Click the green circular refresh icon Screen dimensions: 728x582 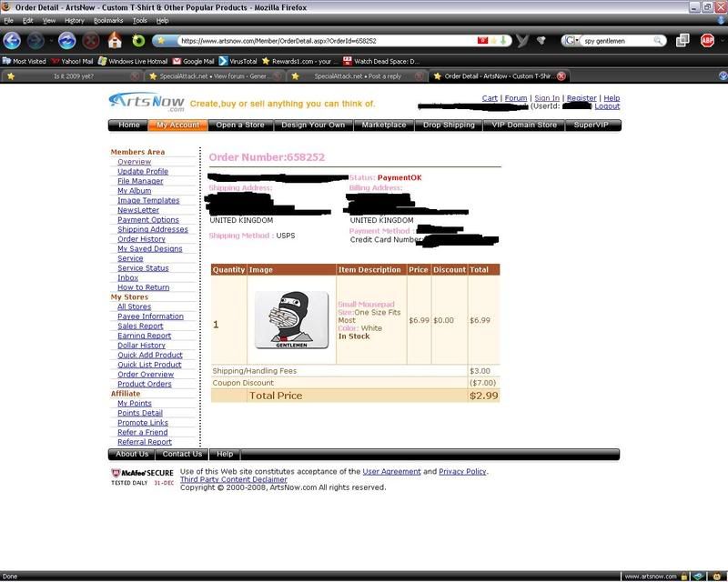coord(138,41)
